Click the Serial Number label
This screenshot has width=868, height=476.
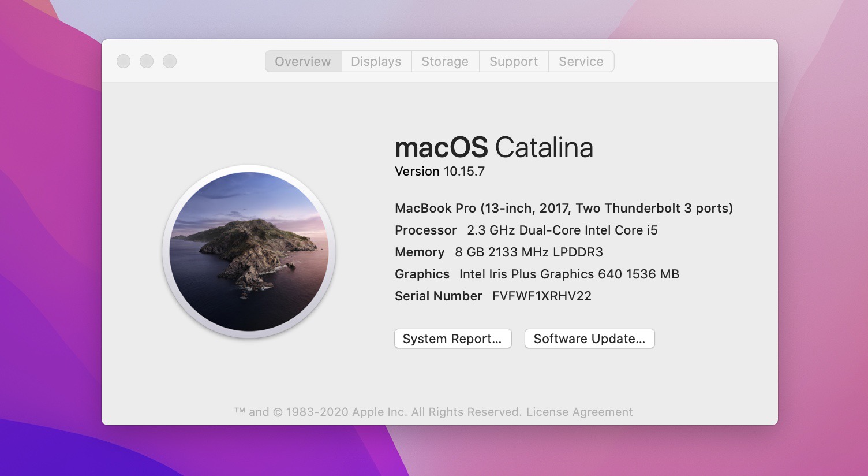point(439,296)
